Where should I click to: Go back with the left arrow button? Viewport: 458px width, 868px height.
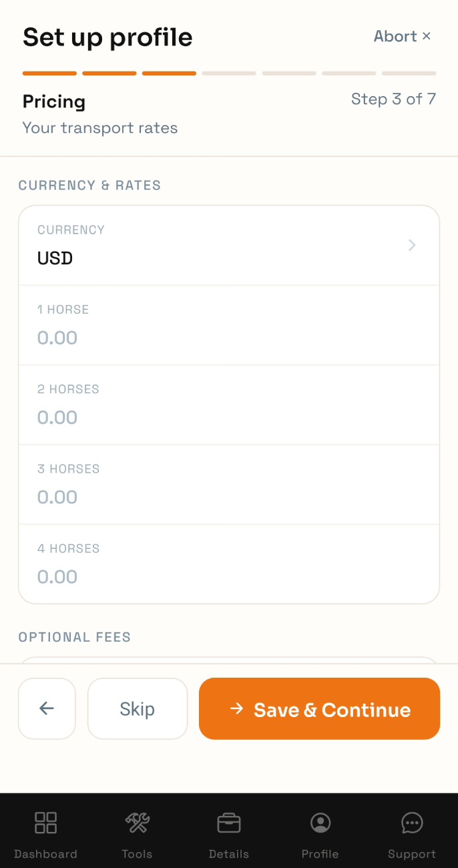point(47,708)
